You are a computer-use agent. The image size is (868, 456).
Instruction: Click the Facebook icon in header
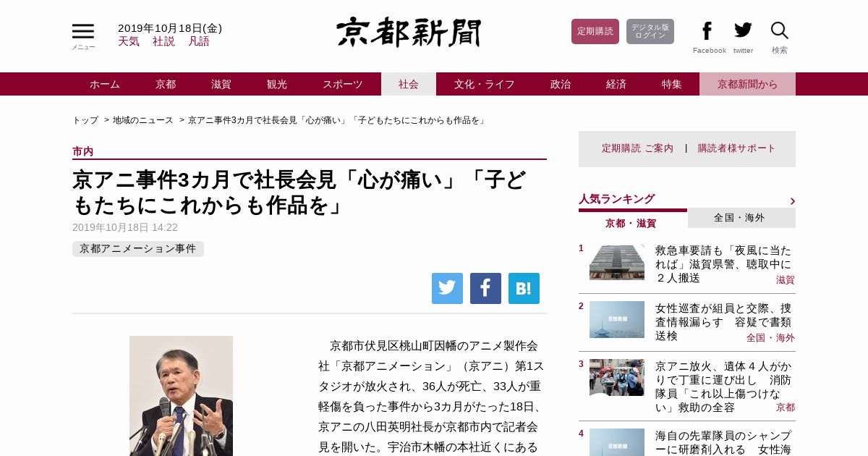point(707,31)
